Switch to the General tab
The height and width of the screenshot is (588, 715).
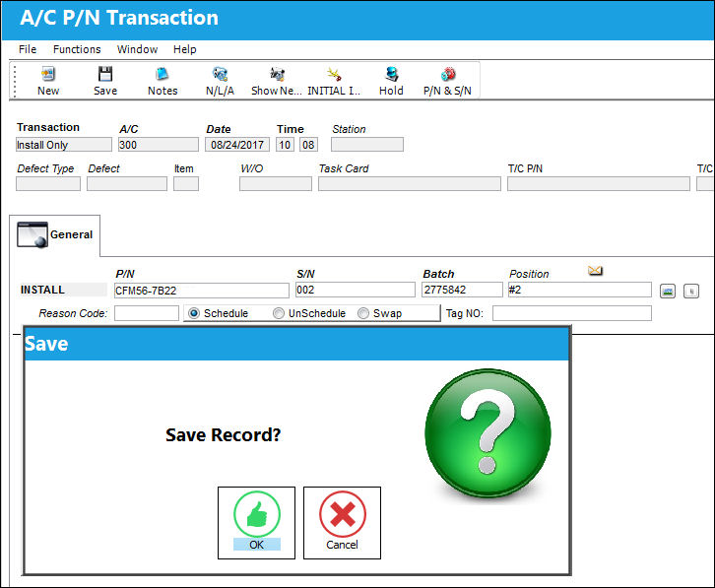[x=55, y=235]
